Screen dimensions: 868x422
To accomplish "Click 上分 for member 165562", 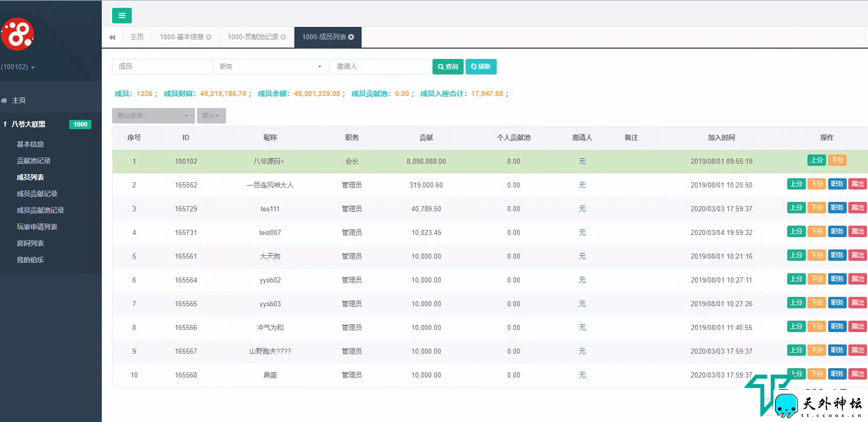I will tap(797, 184).
